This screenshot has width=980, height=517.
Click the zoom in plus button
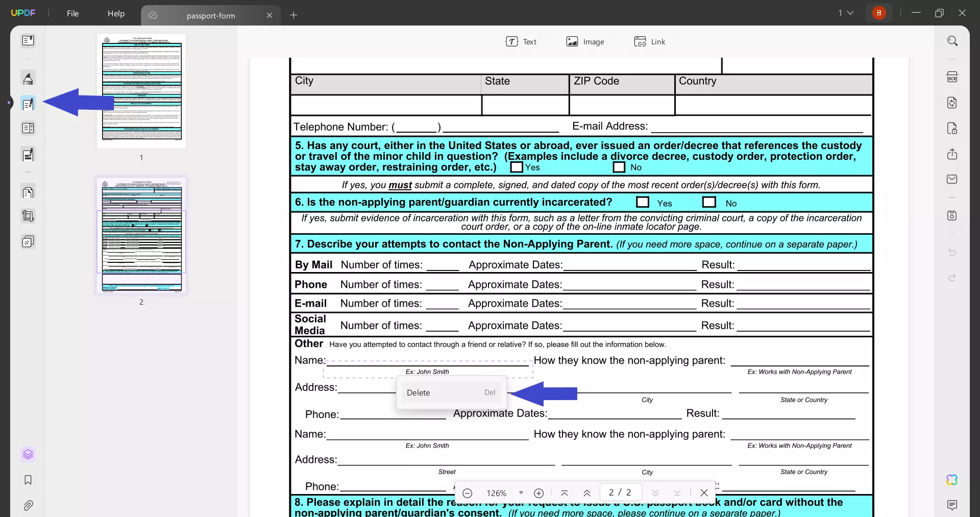click(x=538, y=493)
